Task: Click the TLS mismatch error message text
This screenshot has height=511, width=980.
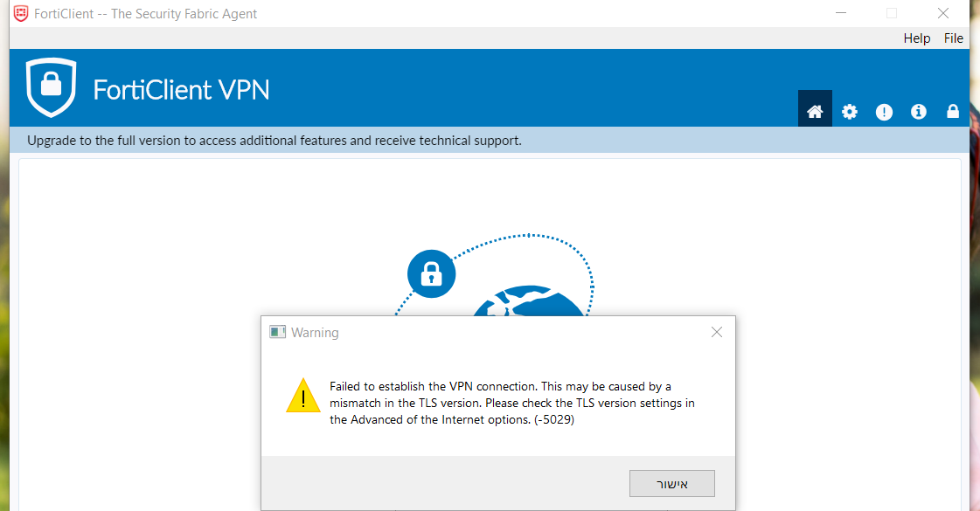Action: (512, 403)
